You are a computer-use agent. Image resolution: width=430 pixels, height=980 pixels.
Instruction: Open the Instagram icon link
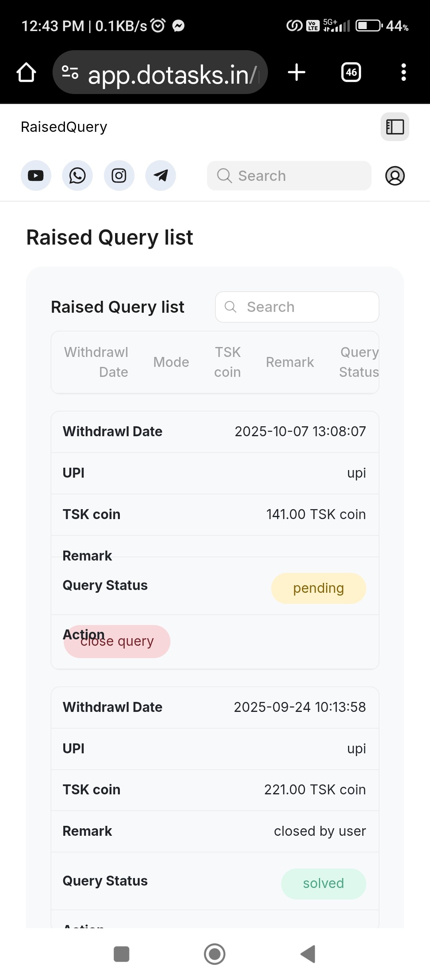(x=119, y=176)
